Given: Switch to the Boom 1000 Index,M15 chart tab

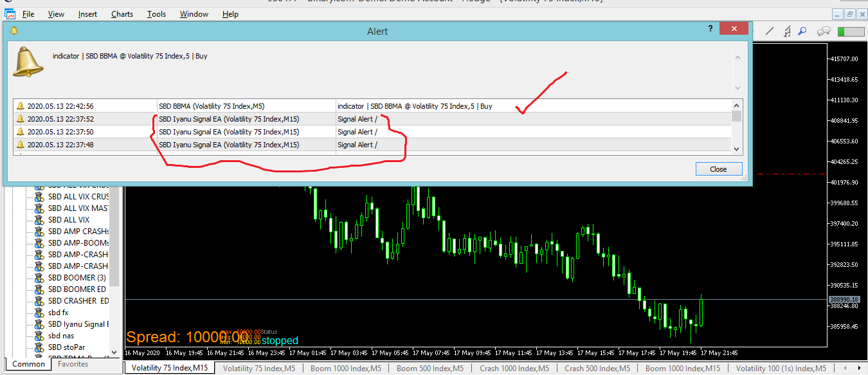Looking at the screenshot, I should pyautogui.click(x=683, y=369).
